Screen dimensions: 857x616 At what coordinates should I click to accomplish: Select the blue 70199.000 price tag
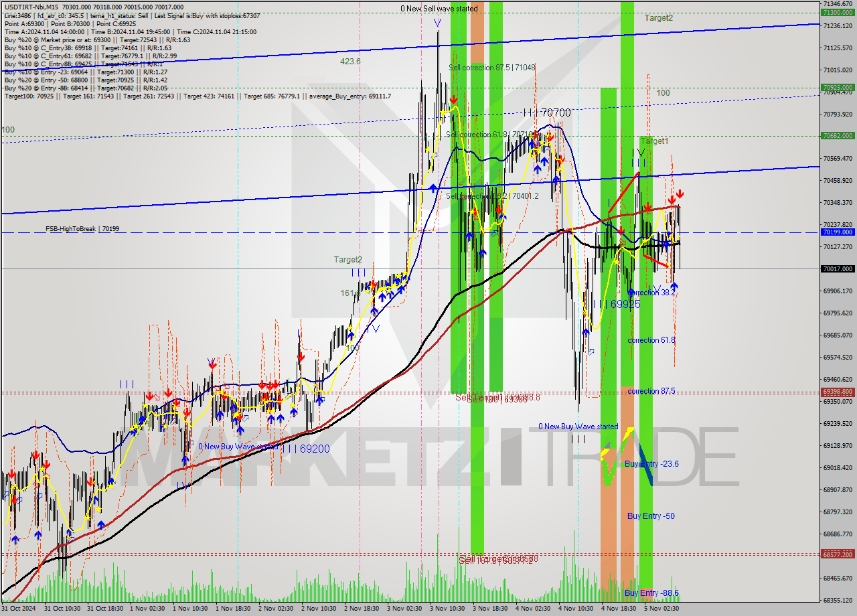click(x=838, y=232)
